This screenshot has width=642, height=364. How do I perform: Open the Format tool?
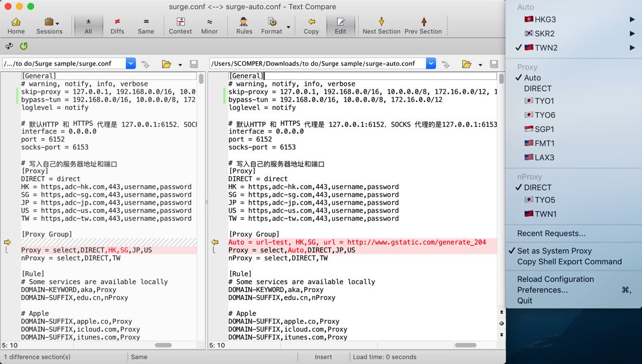point(271,26)
